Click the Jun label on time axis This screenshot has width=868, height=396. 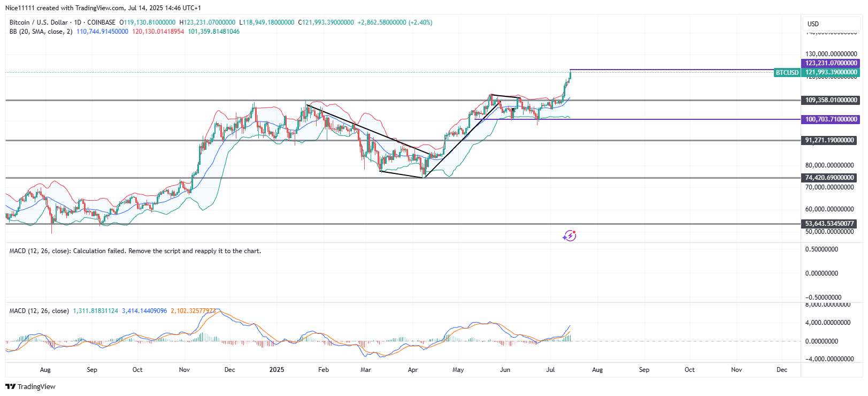[x=505, y=370]
